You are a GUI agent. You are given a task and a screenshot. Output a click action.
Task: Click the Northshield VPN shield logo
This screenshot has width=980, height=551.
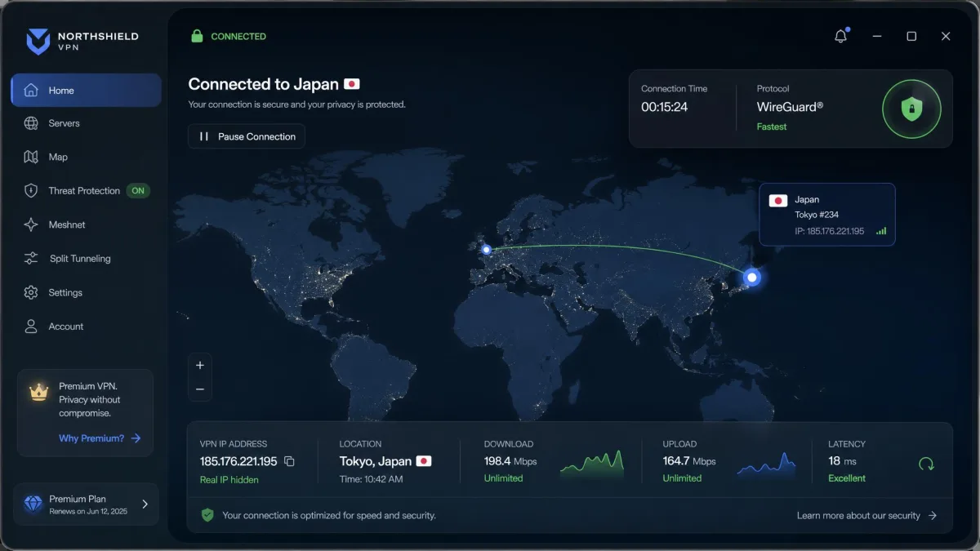click(38, 42)
